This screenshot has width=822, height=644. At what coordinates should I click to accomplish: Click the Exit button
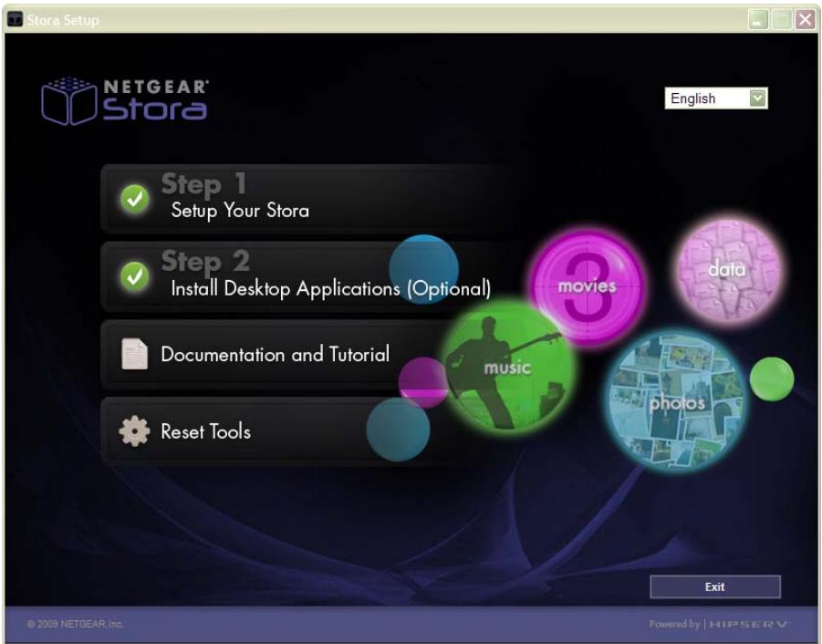point(715,587)
